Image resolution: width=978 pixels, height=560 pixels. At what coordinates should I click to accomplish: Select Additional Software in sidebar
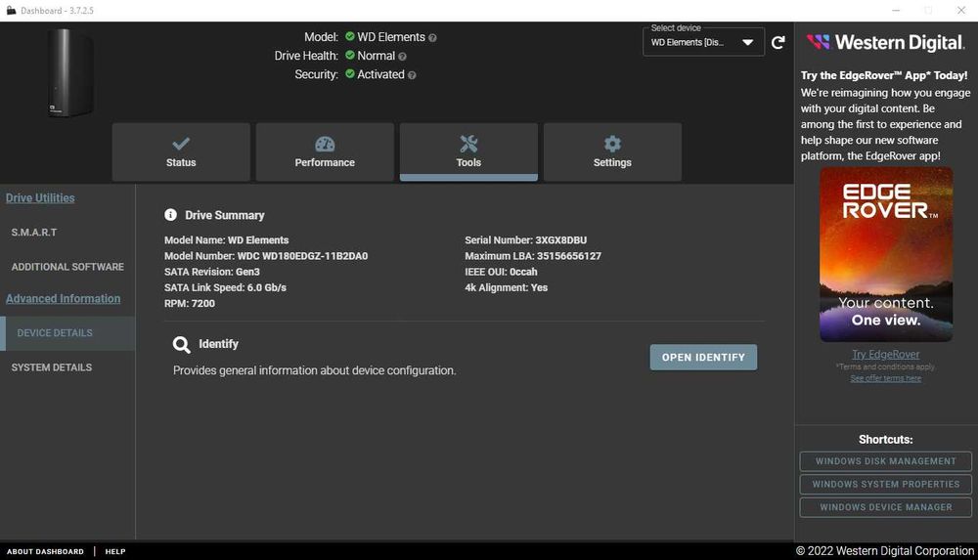click(x=67, y=267)
